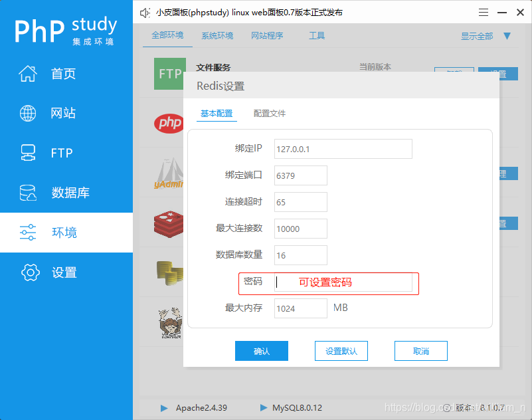
Task: Click the speaker announcement icon in title bar
Action: click(x=145, y=13)
